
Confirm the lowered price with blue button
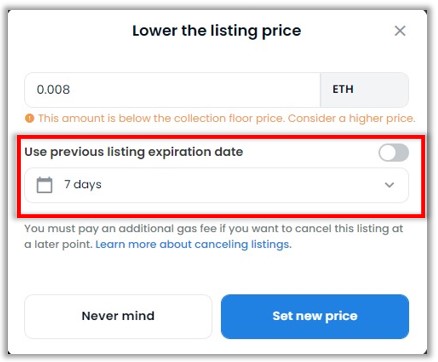tap(315, 316)
